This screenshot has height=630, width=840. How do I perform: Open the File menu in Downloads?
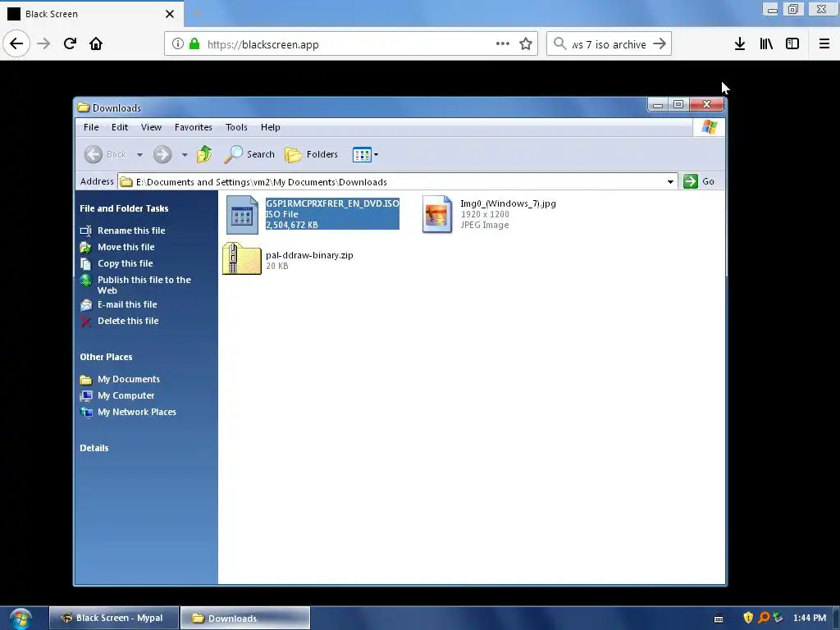91,127
